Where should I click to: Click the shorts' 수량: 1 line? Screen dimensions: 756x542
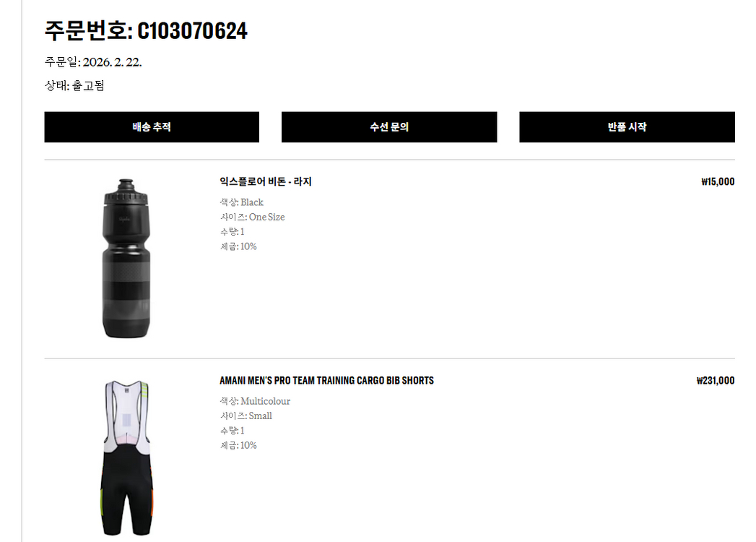[x=232, y=431]
